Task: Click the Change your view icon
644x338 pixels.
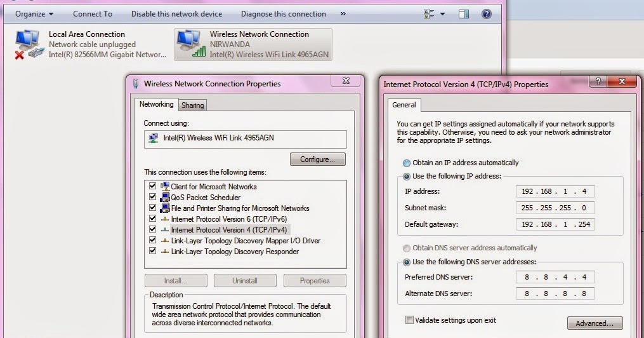Action: point(429,14)
